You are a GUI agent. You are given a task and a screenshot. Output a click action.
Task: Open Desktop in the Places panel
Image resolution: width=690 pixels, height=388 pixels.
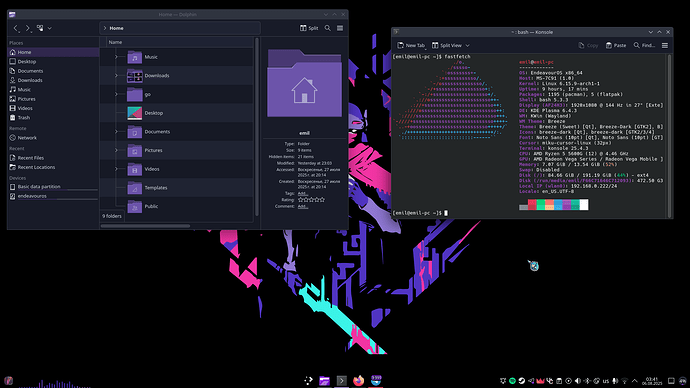(x=53, y=62)
